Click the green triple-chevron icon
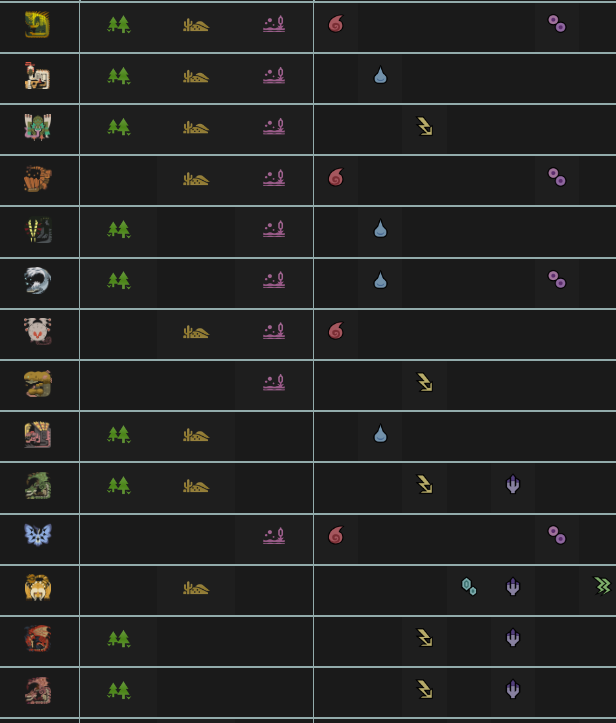The height and width of the screenshot is (723, 616). tap(602, 586)
